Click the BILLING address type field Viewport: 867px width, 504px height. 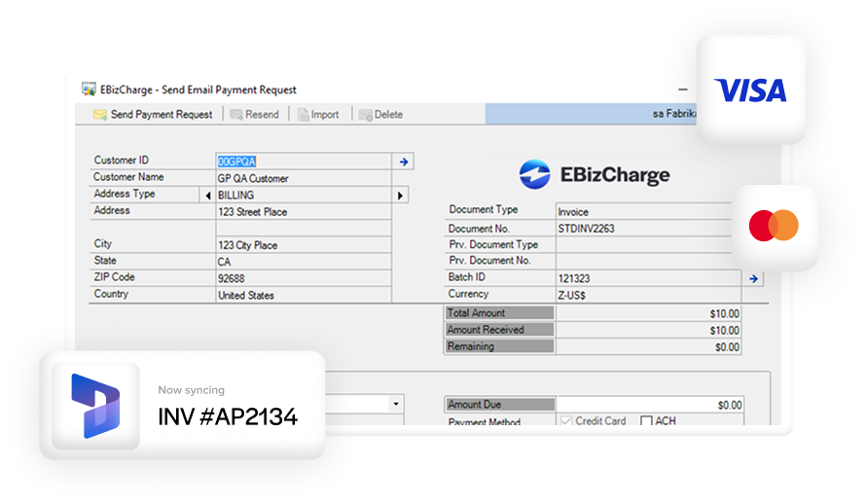pyautogui.click(x=304, y=195)
